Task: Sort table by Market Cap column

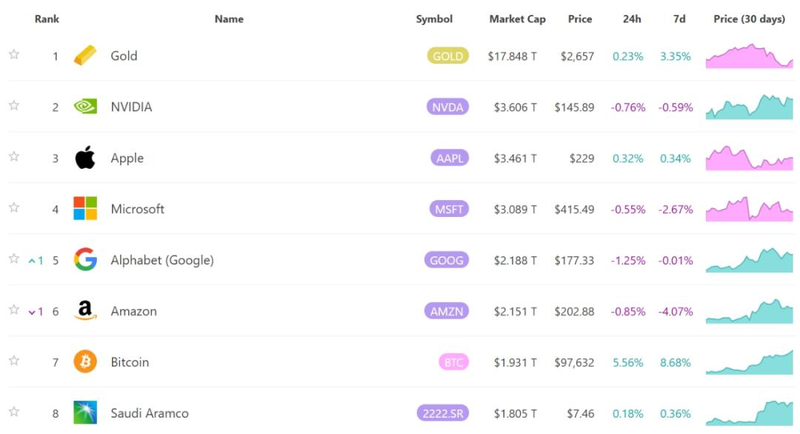Action: pyautogui.click(x=516, y=19)
